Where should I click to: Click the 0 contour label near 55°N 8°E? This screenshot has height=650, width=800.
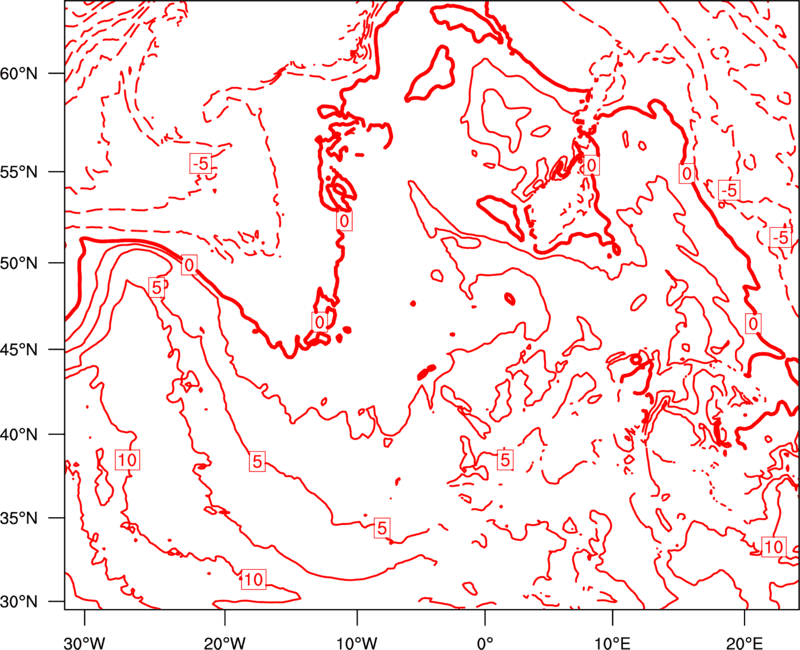pos(591,165)
